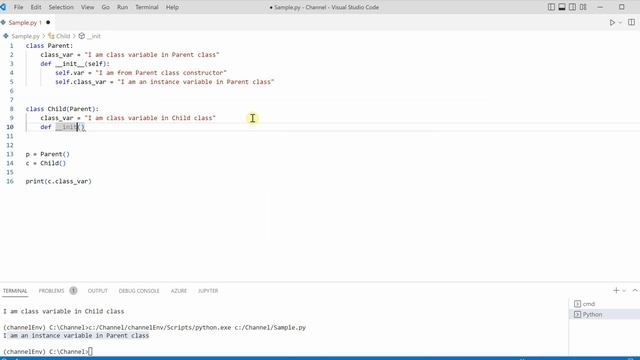Click the Child class_var string on line 9

click(x=150, y=118)
